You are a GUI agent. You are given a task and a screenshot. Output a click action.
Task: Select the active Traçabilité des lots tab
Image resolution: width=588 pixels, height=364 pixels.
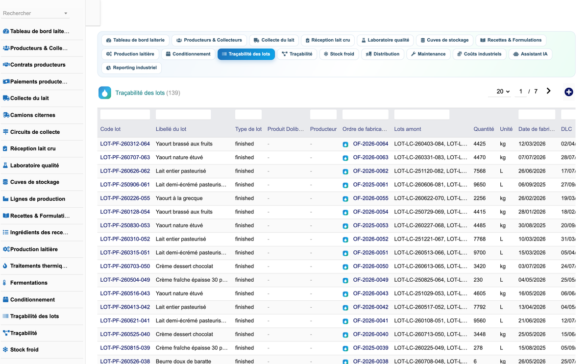coord(246,54)
